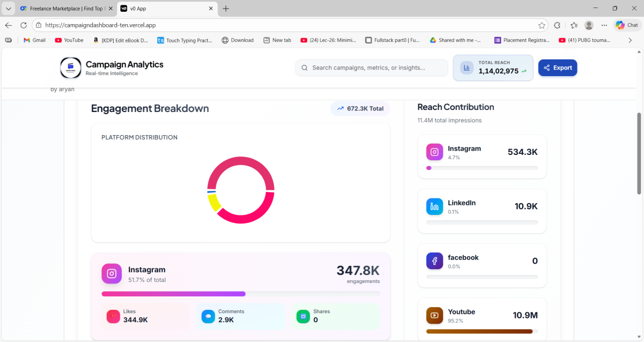Image resolution: width=644 pixels, height=342 pixels.
Task: Expand the tab search dropdown arrow
Action: coord(8,9)
